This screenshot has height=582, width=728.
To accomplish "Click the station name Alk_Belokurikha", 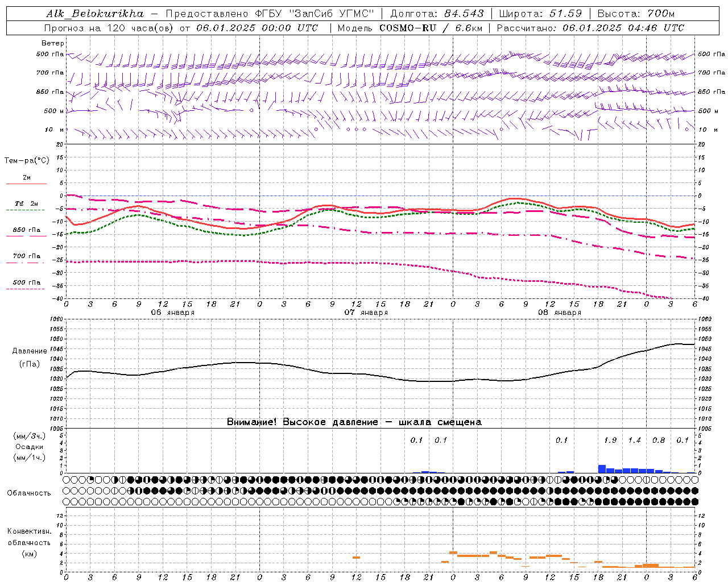I will [94, 14].
